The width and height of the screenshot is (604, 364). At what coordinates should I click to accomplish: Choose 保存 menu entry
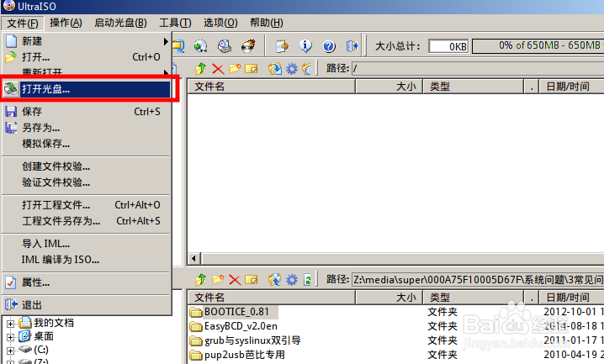click(87, 112)
